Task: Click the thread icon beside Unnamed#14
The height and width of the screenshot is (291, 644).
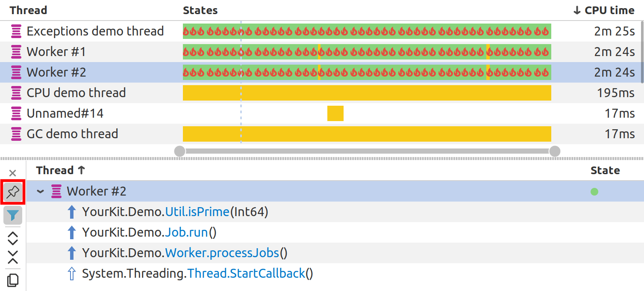Action: (x=16, y=113)
